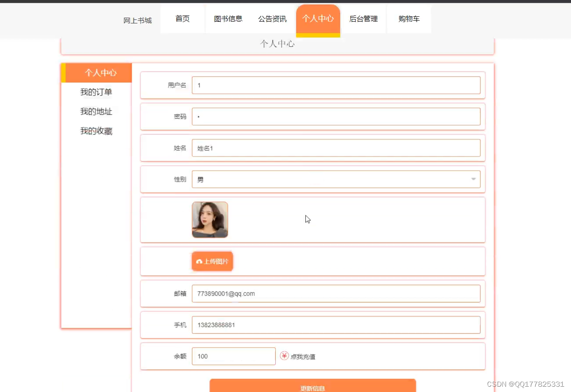Viewport: 571px width, 392px height.
Task: Open the 公告资讯 tab
Action: 272,19
